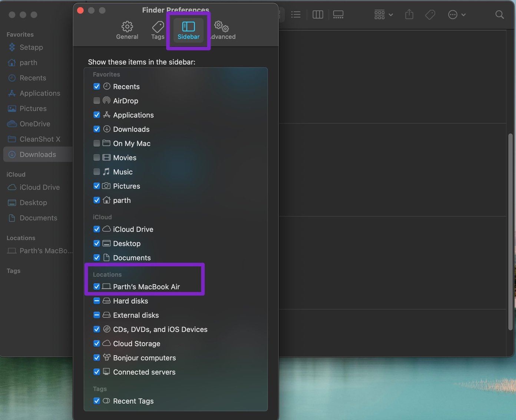Click the Connected servers monitor icon
This screenshot has width=516, height=420.
coord(107,371)
